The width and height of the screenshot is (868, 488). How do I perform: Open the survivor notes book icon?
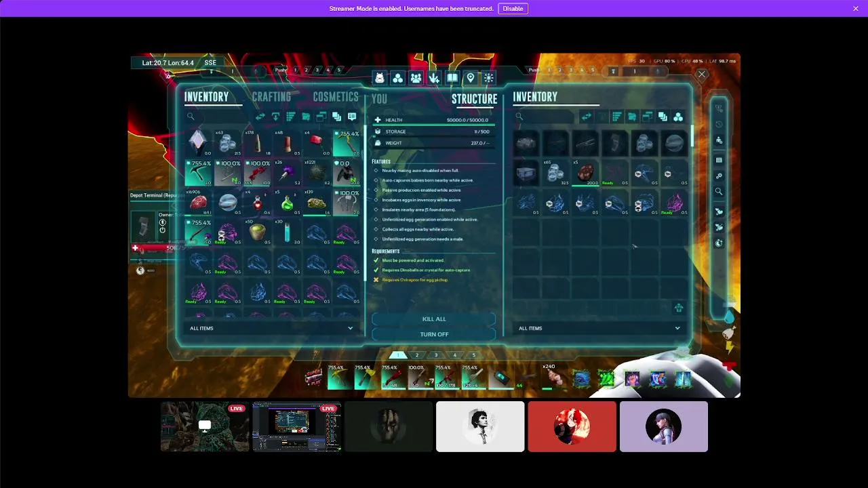[x=452, y=78]
